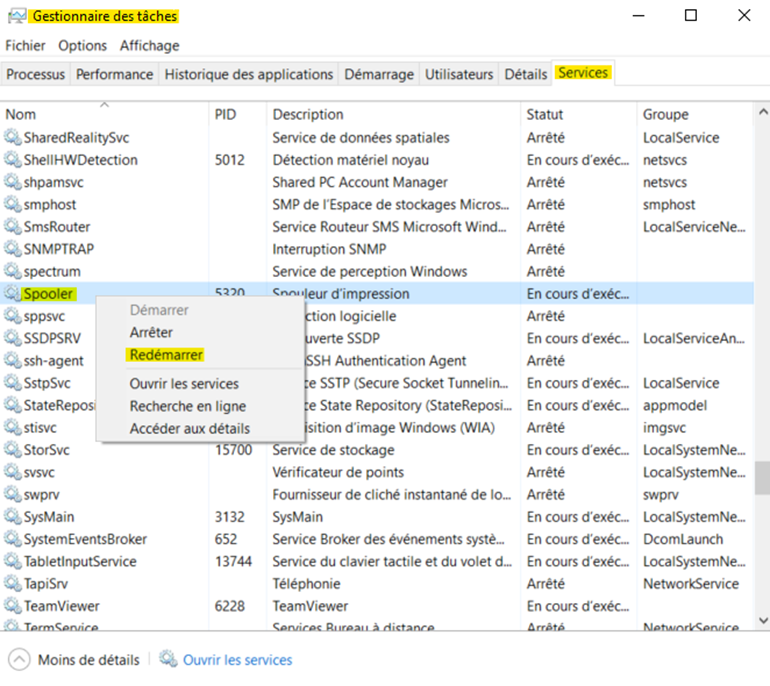Choose Arrêter in the context menu

click(151, 332)
